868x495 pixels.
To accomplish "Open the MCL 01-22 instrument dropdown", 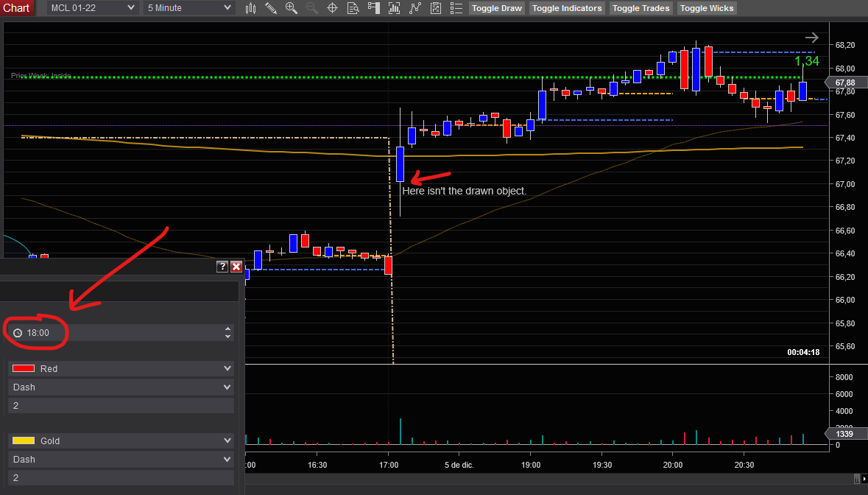I will click(92, 8).
